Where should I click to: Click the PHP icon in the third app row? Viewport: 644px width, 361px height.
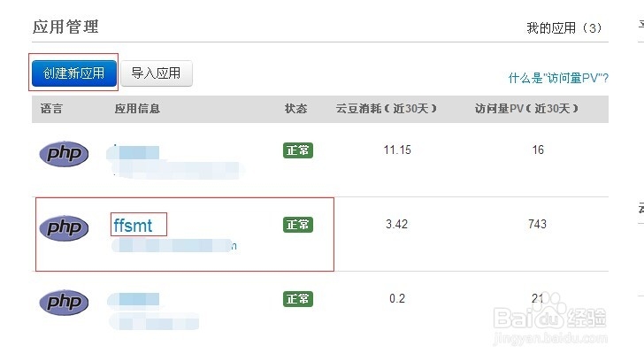(64, 303)
